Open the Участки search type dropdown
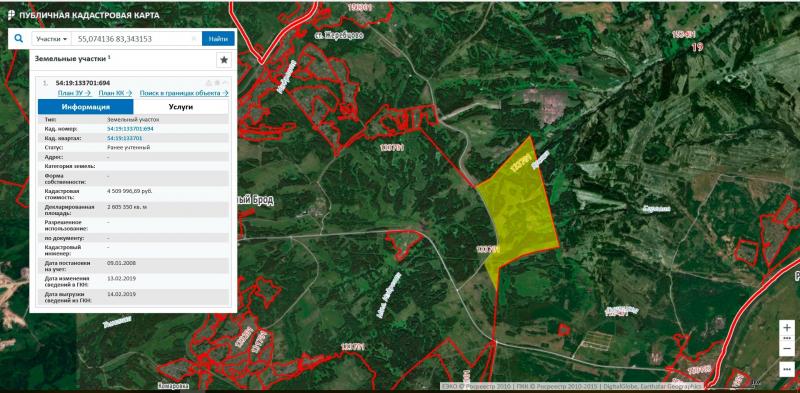The width and height of the screenshot is (800, 393). (x=52, y=39)
